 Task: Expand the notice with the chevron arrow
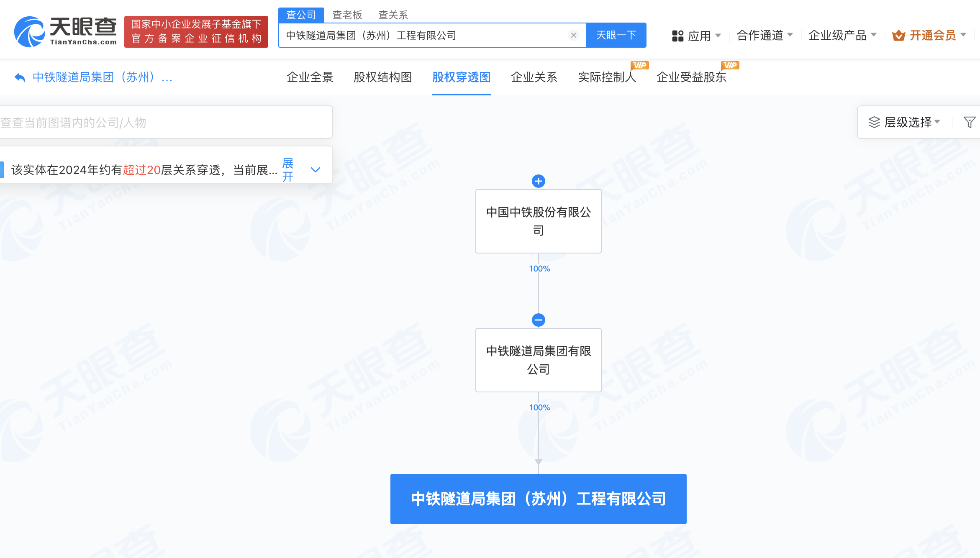coord(316,170)
